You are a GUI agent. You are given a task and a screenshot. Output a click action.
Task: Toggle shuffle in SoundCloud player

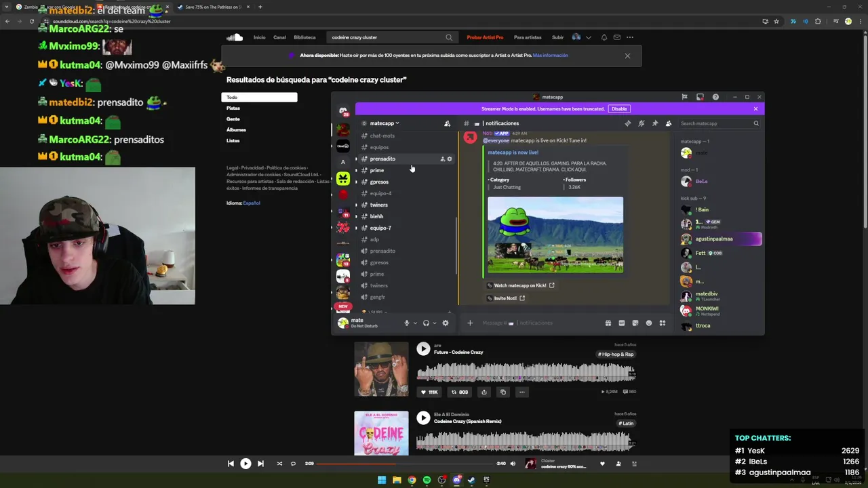coord(279,464)
